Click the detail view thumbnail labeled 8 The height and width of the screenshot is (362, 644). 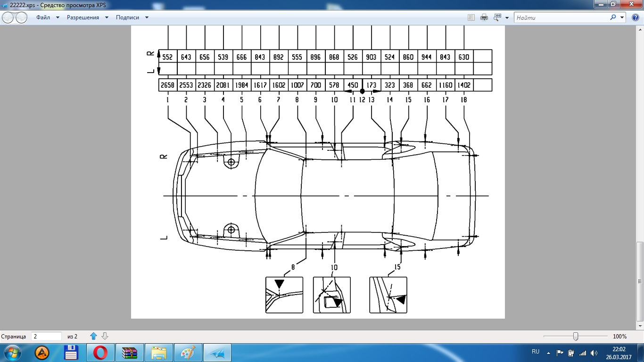pyautogui.click(x=284, y=295)
